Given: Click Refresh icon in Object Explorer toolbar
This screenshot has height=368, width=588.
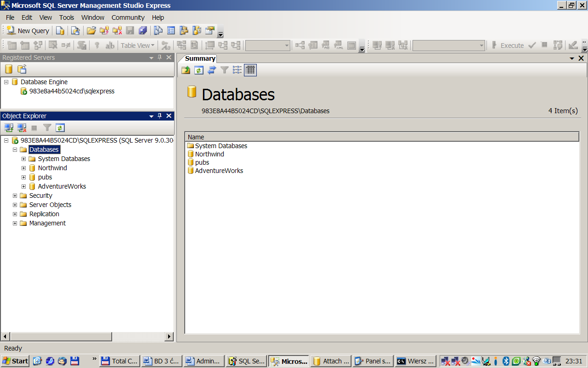Looking at the screenshot, I should point(60,128).
